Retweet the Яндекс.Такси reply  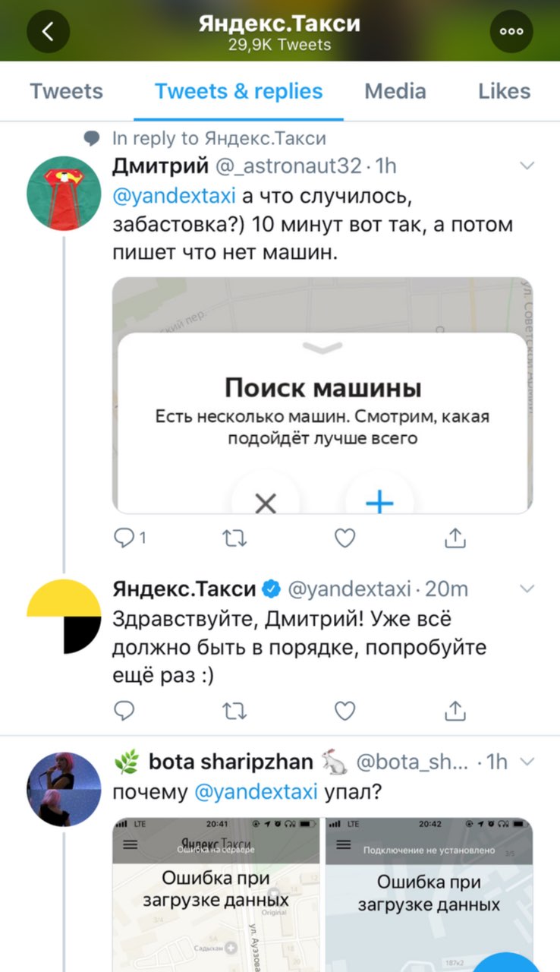234,710
